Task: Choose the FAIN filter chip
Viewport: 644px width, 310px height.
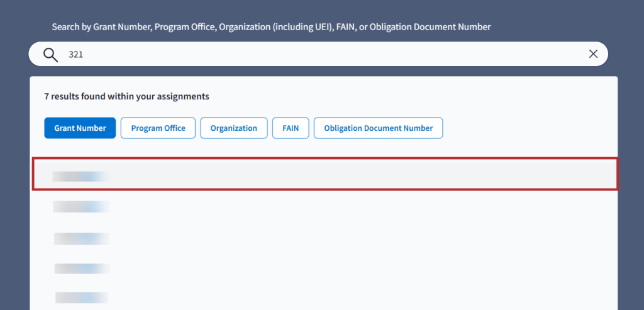Action: tap(291, 128)
